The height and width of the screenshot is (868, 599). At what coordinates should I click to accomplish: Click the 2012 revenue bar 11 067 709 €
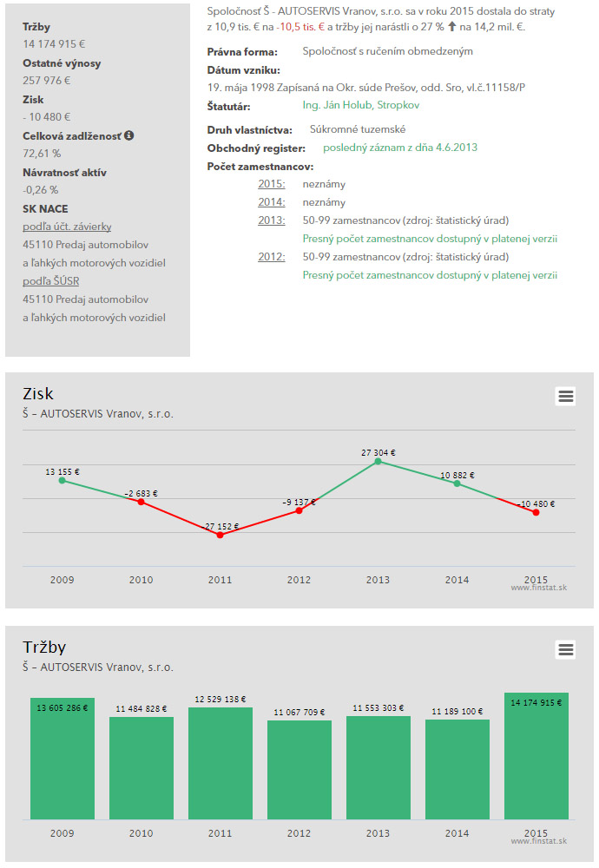299,770
